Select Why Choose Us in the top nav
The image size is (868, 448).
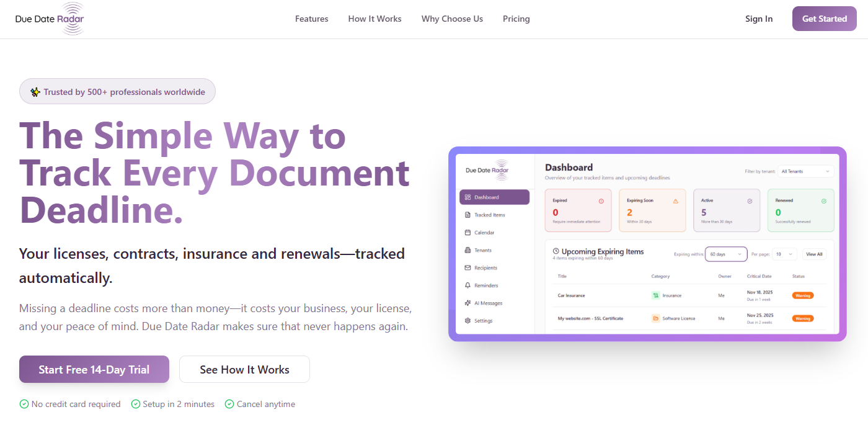click(x=452, y=19)
